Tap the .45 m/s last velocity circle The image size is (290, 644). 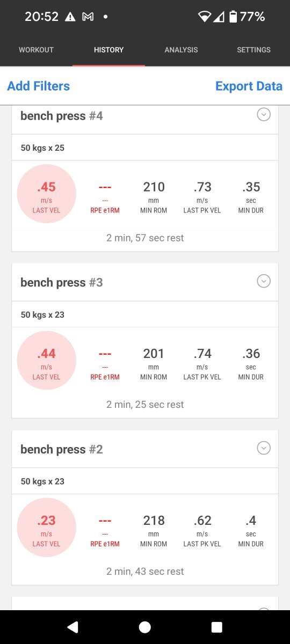[x=47, y=194]
